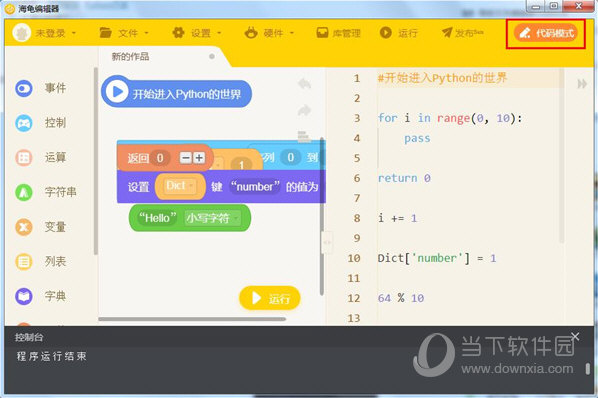Open the 运算 operators category icon

24,157
